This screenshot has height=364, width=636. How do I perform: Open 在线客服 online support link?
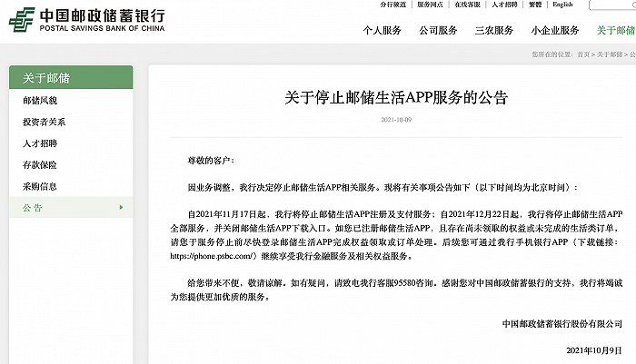pos(469,5)
